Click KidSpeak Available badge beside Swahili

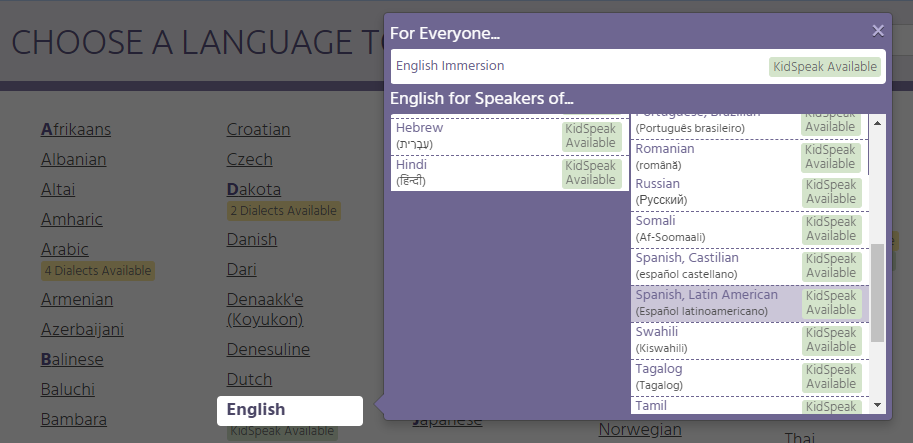(830, 340)
